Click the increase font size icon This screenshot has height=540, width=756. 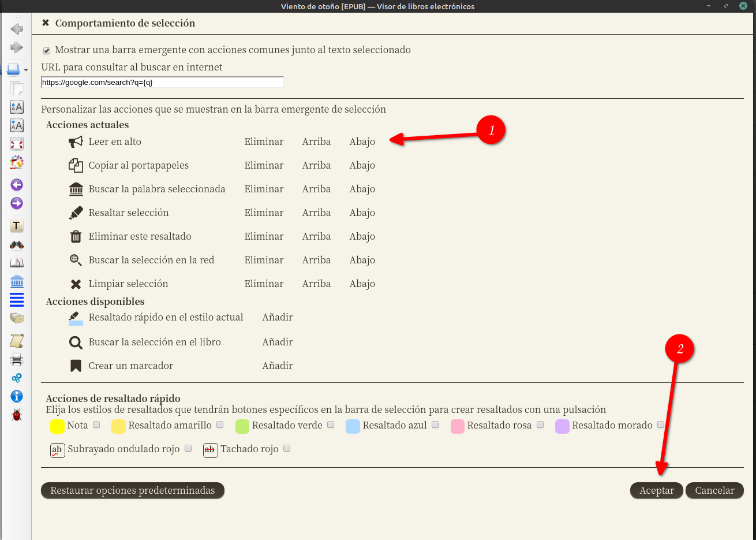pos(17,107)
